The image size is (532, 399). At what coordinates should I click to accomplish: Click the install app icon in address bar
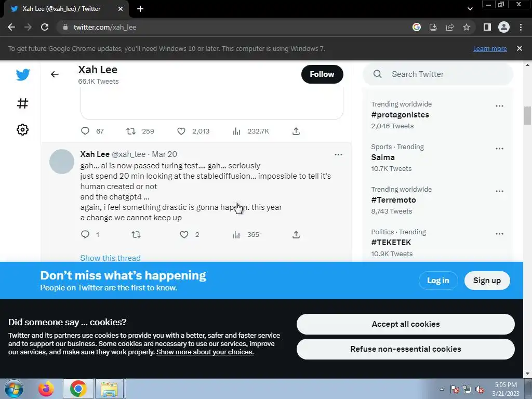point(433,27)
